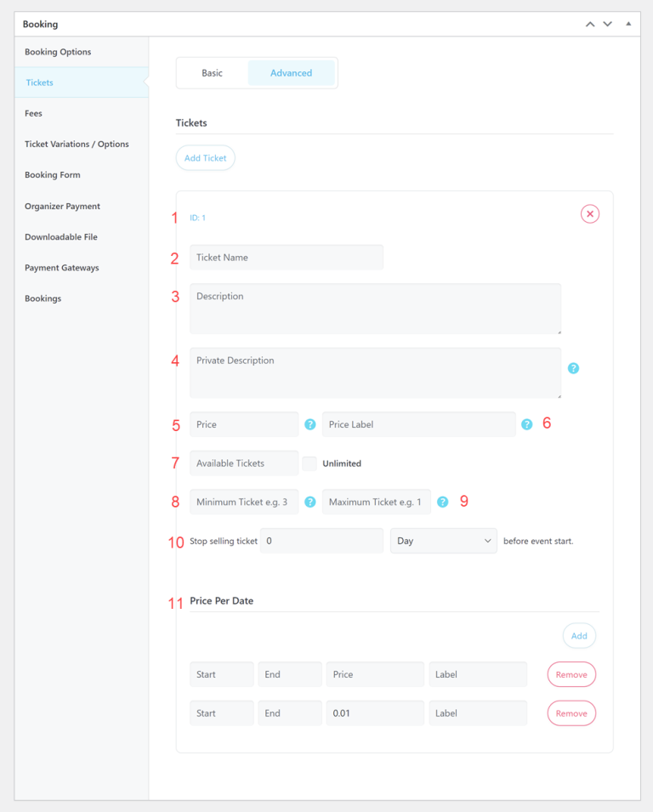Screen dimensions: 653x812
Task: Switch to Basic tab
Action: (213, 73)
